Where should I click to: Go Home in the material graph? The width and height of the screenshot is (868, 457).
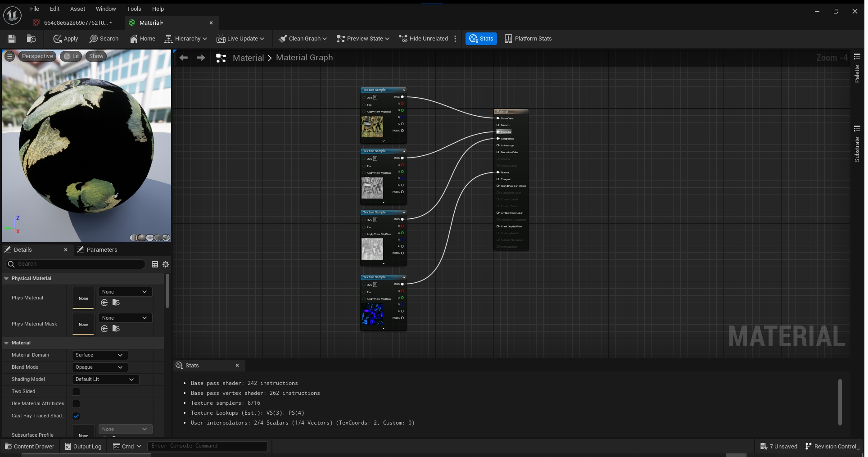click(142, 39)
